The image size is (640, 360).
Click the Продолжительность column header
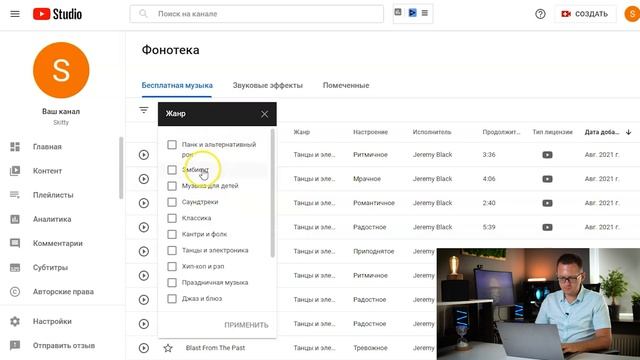501,132
